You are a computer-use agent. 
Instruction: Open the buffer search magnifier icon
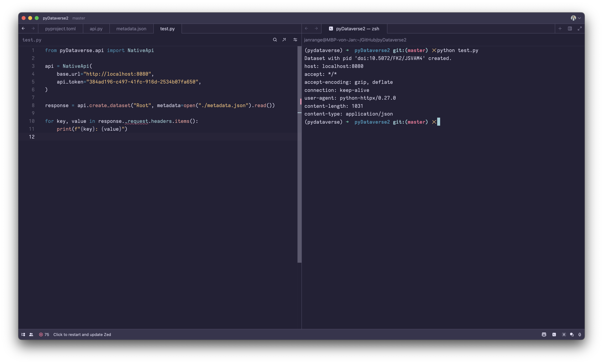tap(275, 40)
